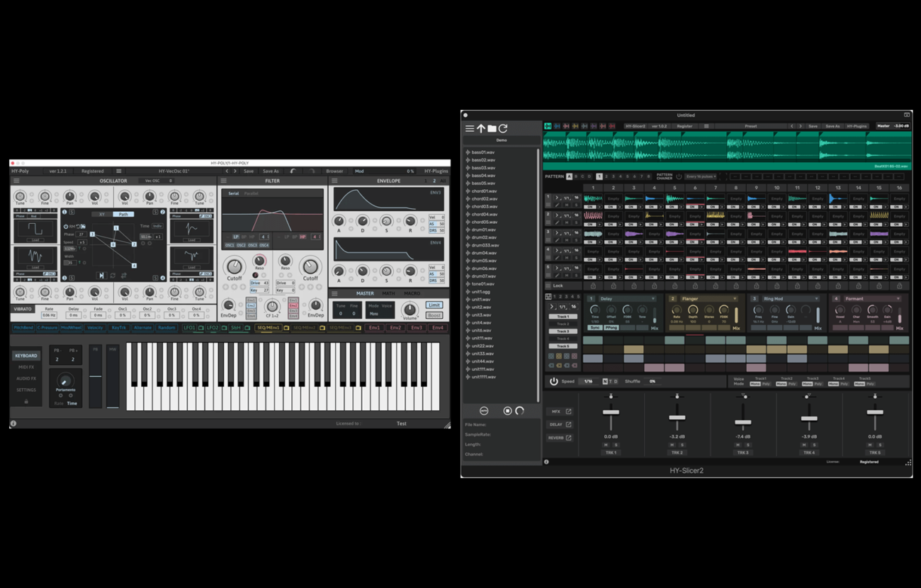Image resolution: width=921 pixels, height=588 pixels.
Task: Click the folder icon in HY-Slicer2 browser
Action: [x=492, y=128]
